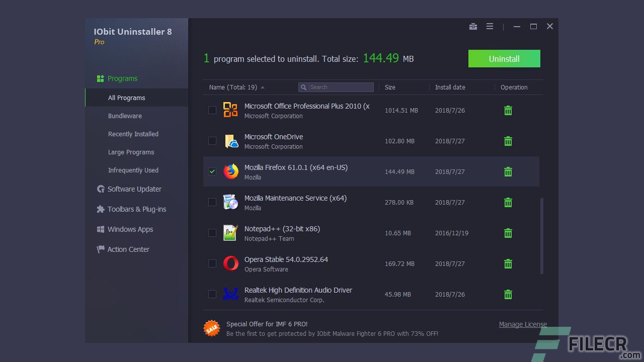Sort the list by Size column
The image size is (644, 362).
(390, 87)
